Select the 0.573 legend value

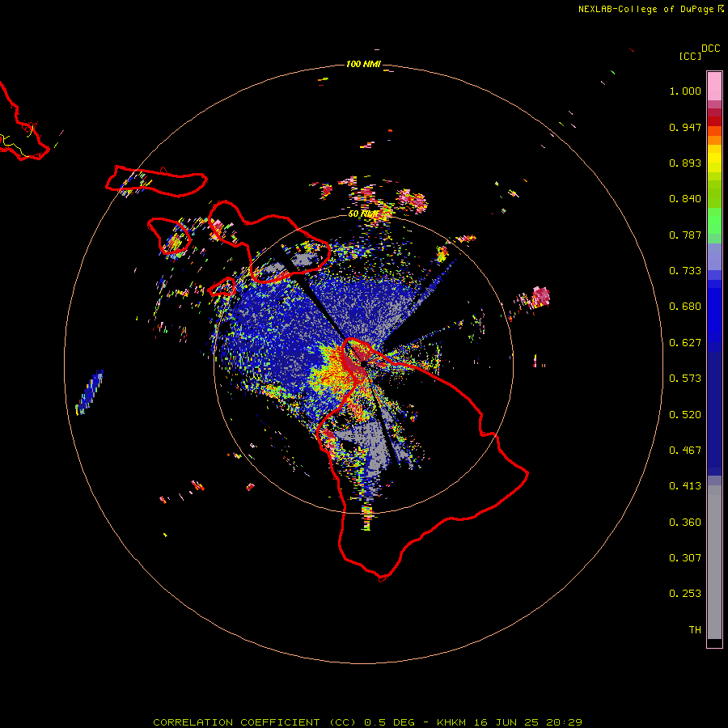click(685, 379)
